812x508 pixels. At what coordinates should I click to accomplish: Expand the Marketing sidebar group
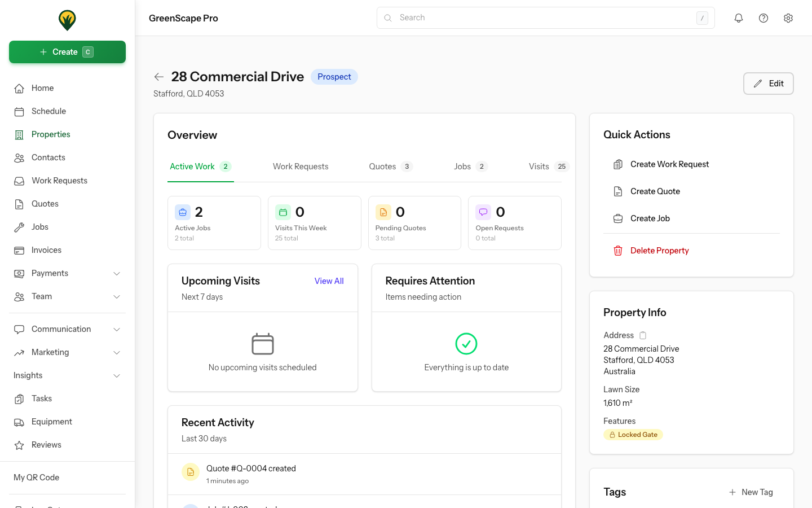click(117, 353)
